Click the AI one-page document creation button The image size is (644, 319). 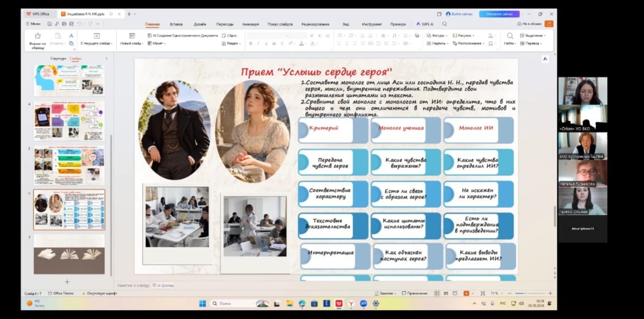183,35
